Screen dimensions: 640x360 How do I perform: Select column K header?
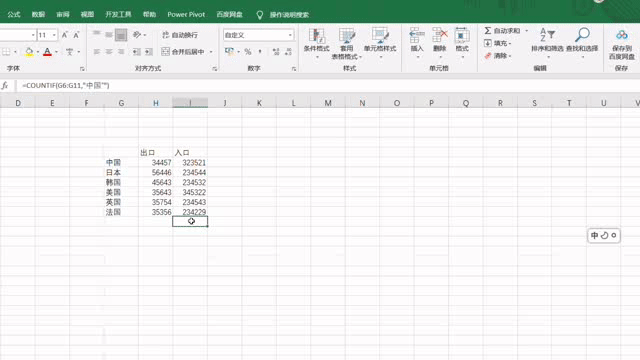259,103
